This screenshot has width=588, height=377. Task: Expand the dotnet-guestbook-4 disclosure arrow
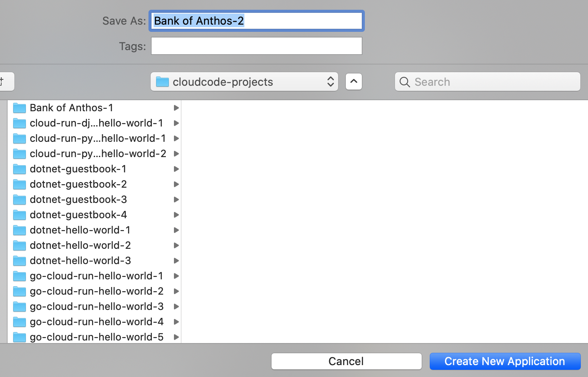tap(176, 215)
